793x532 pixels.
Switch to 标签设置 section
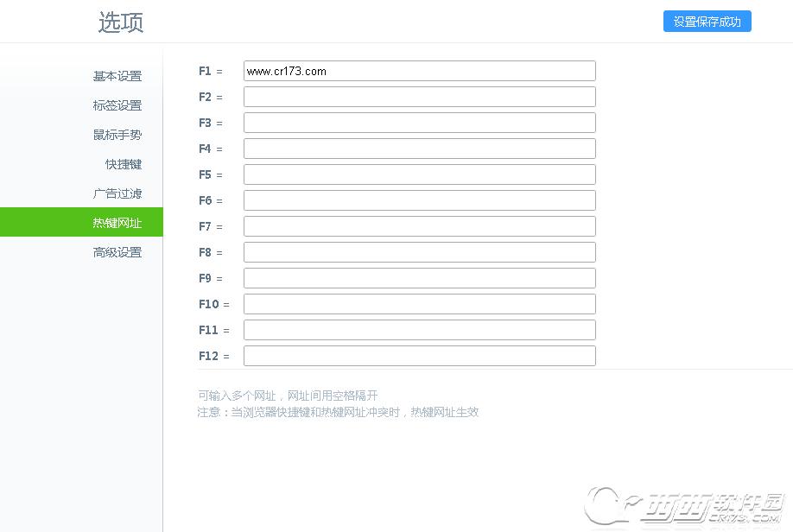(x=117, y=105)
